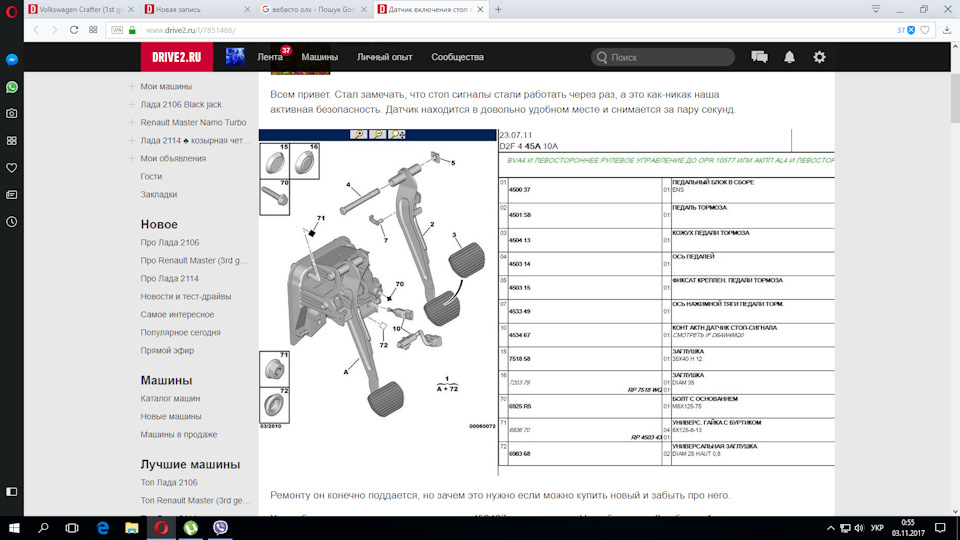Click the first magnifier zoom icon on diagram
The width and height of the screenshot is (960, 540).
click(x=358, y=134)
